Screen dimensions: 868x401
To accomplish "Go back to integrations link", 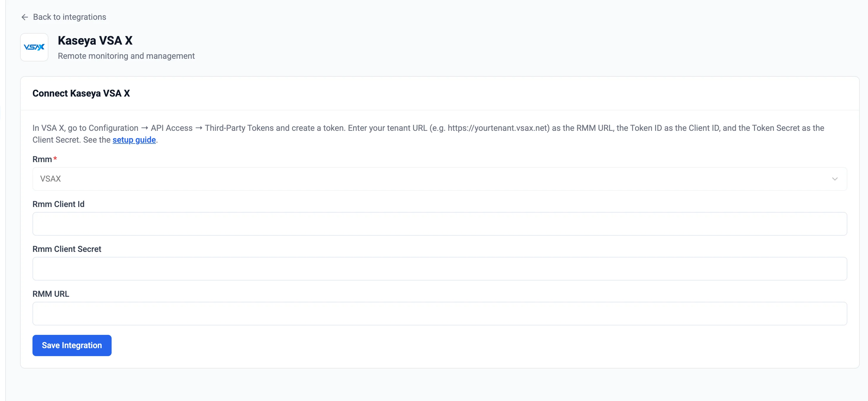I will click(63, 17).
